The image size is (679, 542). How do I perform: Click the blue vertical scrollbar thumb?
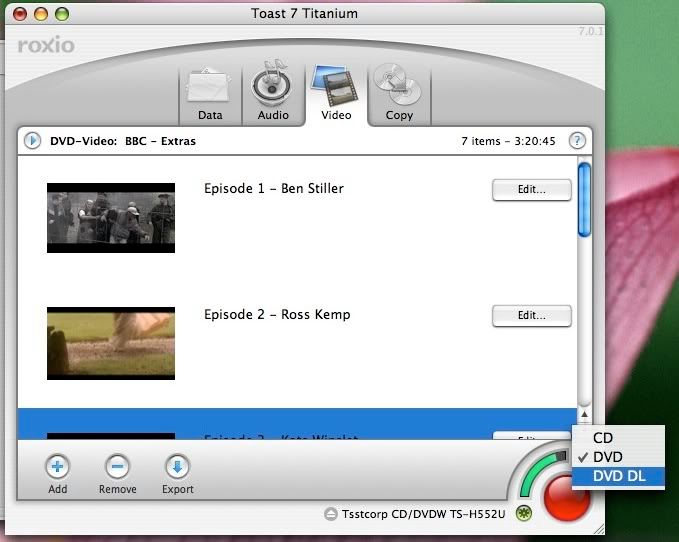(584, 200)
